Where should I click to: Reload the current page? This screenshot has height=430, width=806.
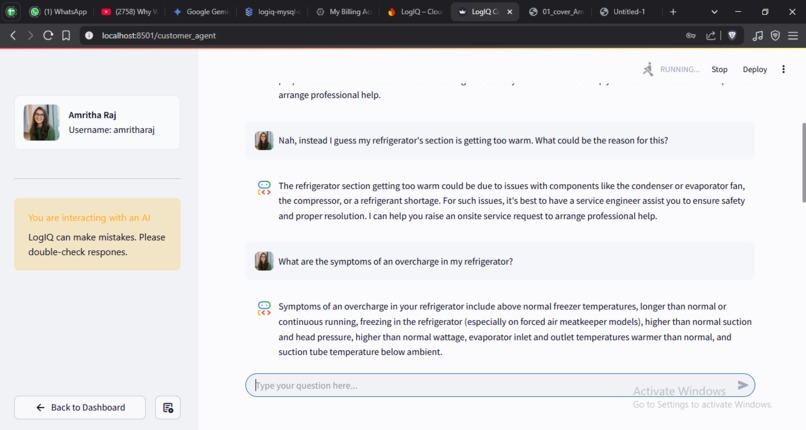(48, 35)
